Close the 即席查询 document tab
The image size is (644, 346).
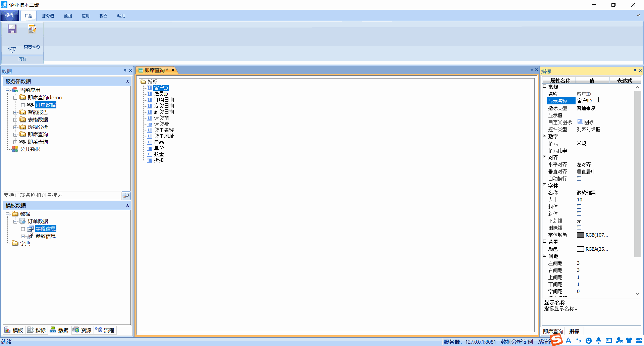173,70
